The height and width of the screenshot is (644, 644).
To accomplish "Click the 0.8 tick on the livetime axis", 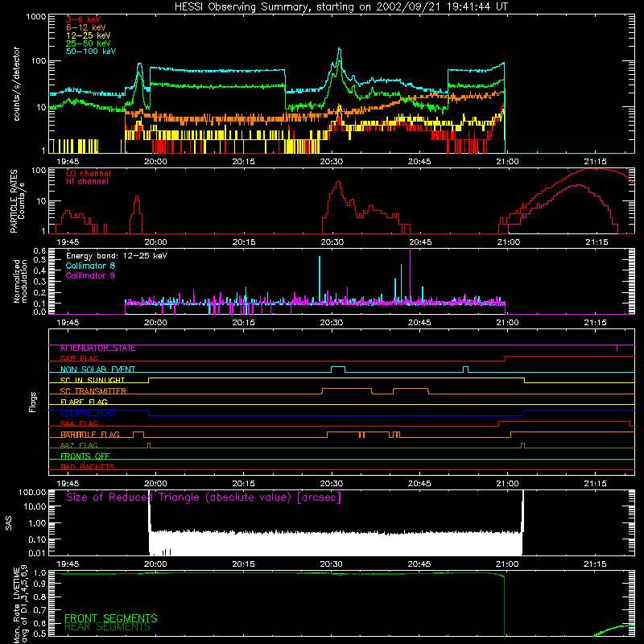I will 39,597.
